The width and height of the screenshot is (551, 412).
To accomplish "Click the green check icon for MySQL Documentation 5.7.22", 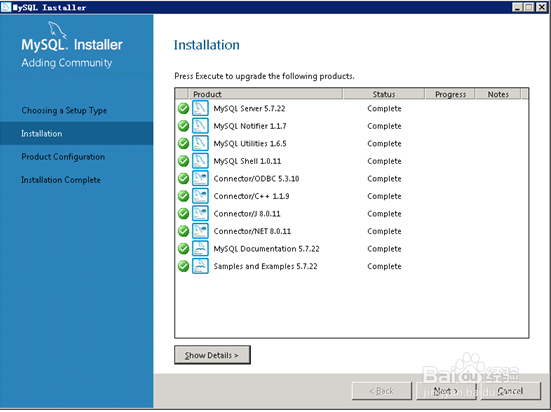I will pos(183,249).
